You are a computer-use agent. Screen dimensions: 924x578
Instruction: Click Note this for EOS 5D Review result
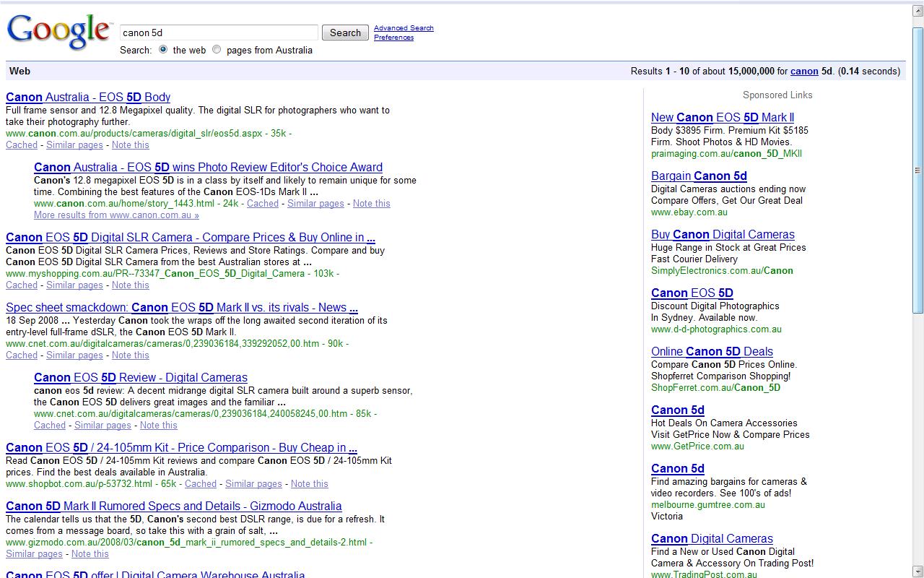point(159,425)
